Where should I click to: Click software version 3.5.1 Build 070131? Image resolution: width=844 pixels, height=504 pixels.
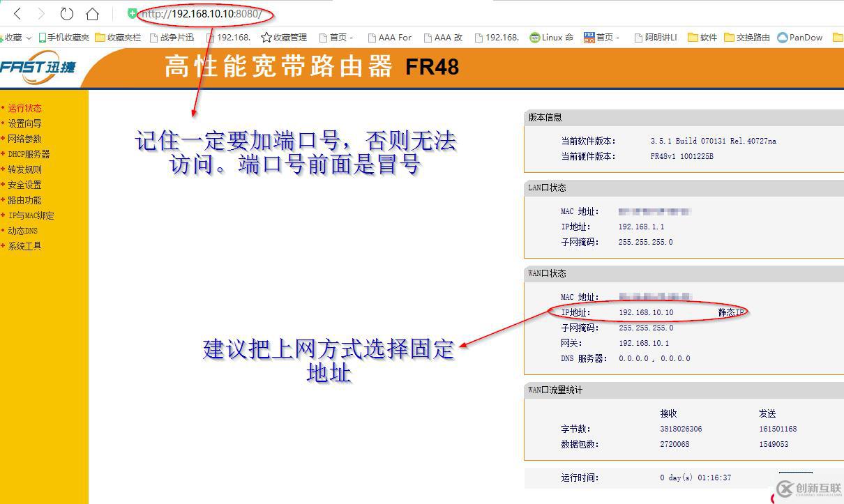click(x=713, y=141)
